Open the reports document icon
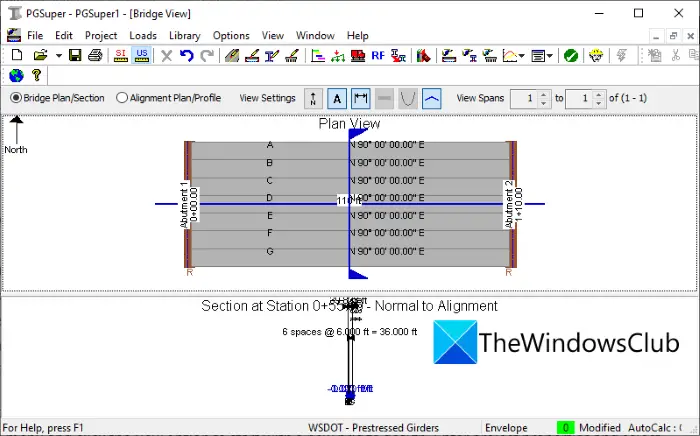The width and height of the screenshot is (700, 436). (x=538, y=56)
